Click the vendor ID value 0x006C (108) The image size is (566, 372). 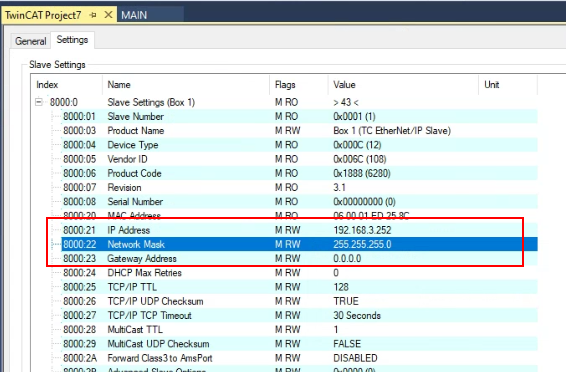pyautogui.click(x=360, y=159)
